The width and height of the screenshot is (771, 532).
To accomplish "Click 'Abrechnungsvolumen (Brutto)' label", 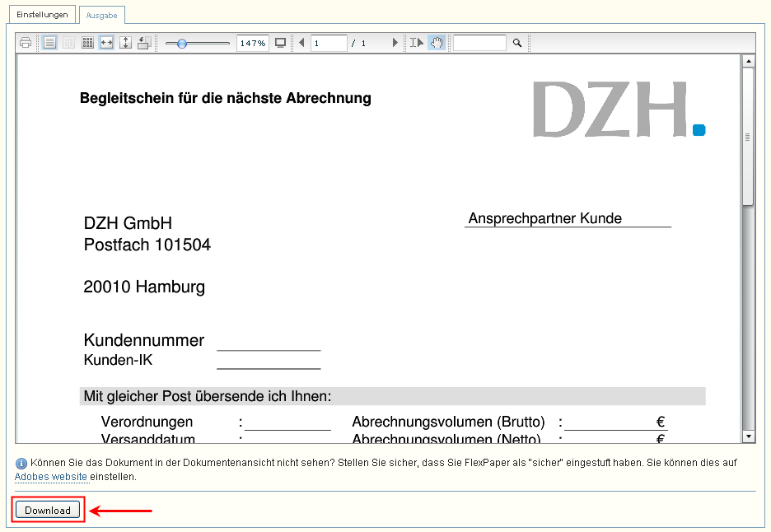I will [448, 422].
